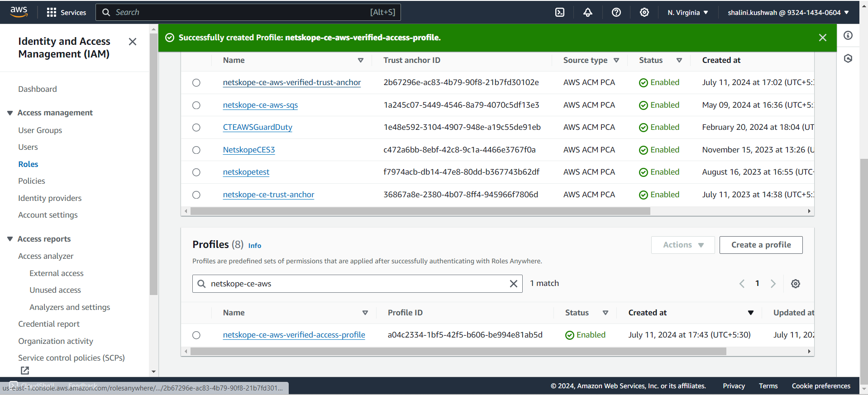Open Account settings in sidebar

click(48, 215)
